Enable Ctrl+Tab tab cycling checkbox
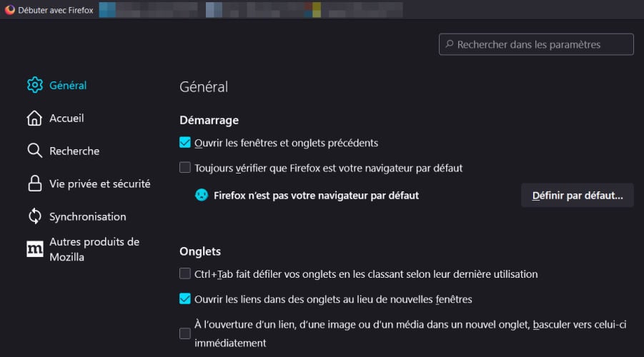Viewport: 644px width, 357px height. click(x=185, y=273)
